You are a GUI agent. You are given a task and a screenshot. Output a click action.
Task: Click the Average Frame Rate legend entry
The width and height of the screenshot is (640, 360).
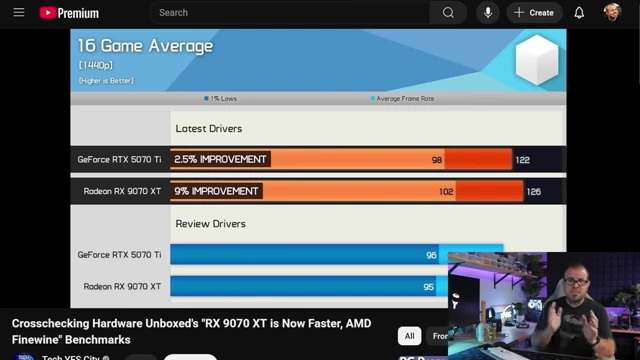pyautogui.click(x=402, y=98)
